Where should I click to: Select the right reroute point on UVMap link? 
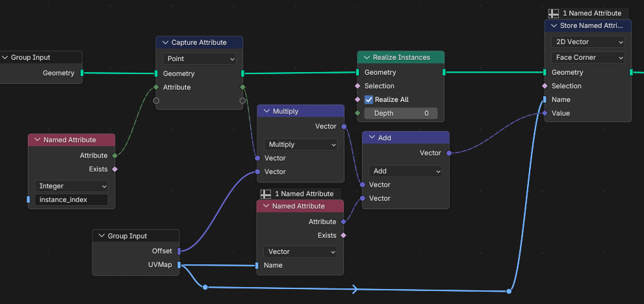pos(509,291)
